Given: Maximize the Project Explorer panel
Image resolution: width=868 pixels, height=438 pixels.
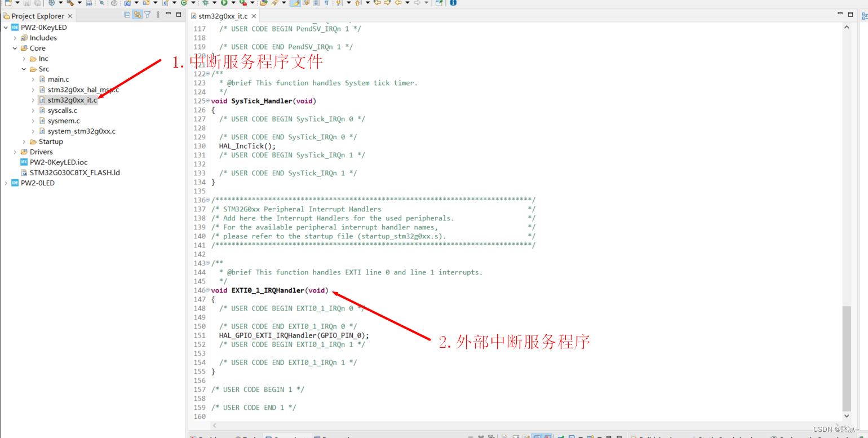Looking at the screenshot, I should tap(179, 15).
